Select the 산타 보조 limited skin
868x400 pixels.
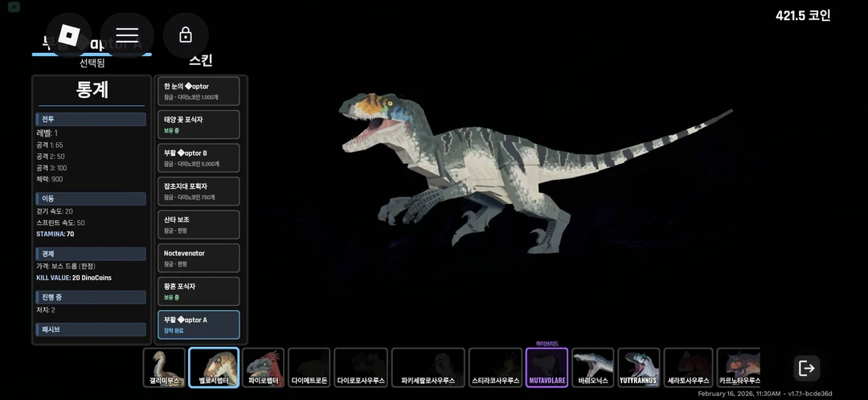coord(199,225)
